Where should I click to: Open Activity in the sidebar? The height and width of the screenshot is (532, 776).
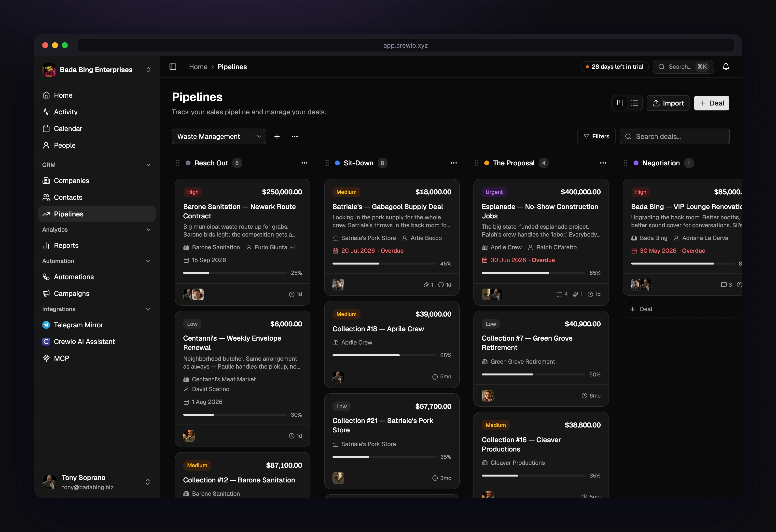coord(97,112)
